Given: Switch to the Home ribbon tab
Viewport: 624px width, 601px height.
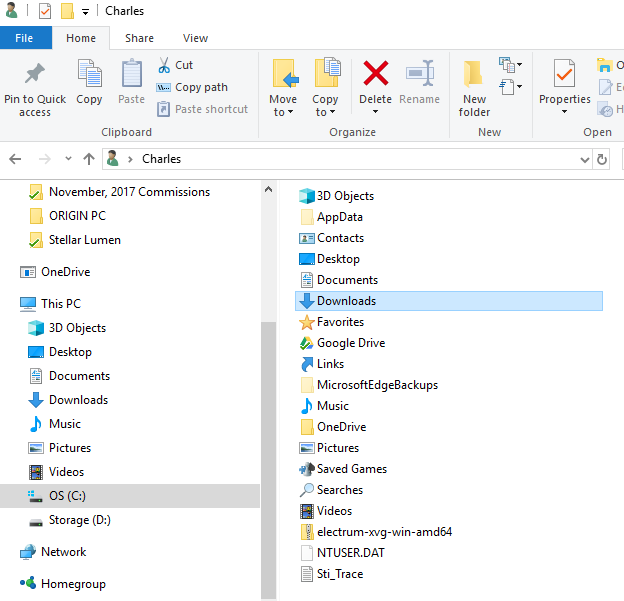Looking at the screenshot, I should (x=81, y=38).
